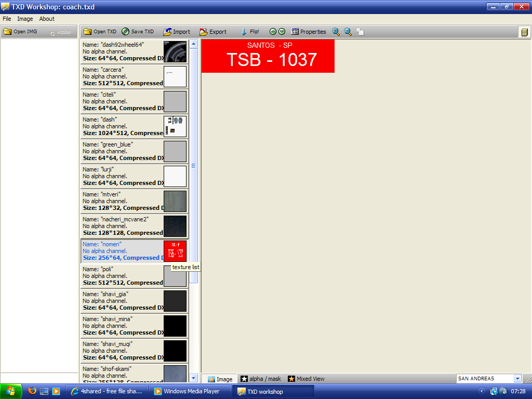
Task: Import a texture via Import button
Action: 177,32
